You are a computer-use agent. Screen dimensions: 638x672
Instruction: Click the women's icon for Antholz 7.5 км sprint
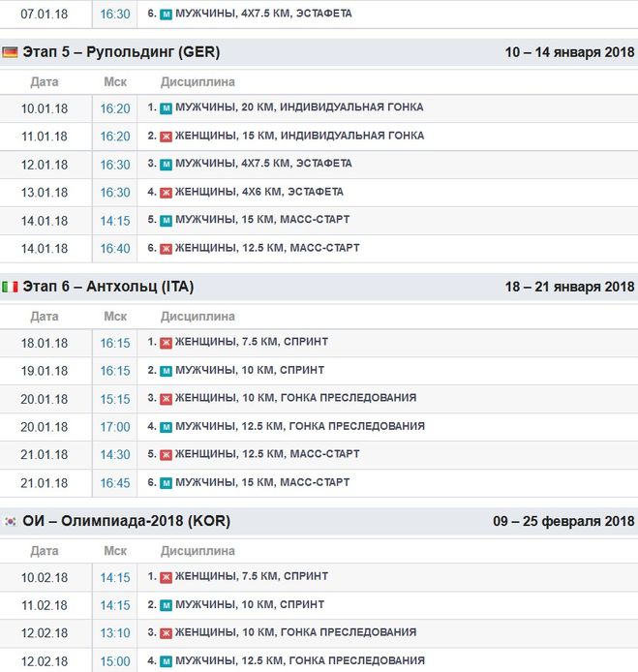pyautogui.click(x=166, y=342)
